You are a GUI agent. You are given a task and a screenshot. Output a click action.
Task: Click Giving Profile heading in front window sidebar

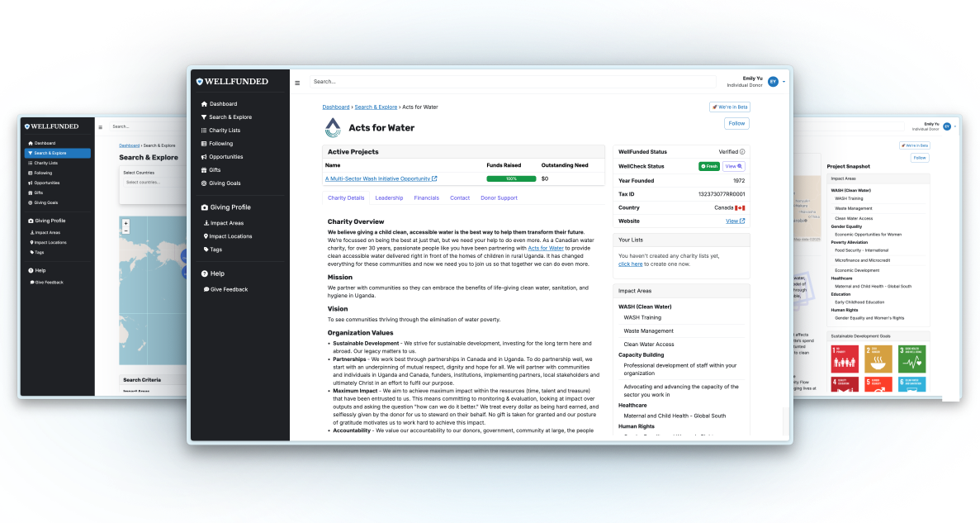pyautogui.click(x=225, y=207)
